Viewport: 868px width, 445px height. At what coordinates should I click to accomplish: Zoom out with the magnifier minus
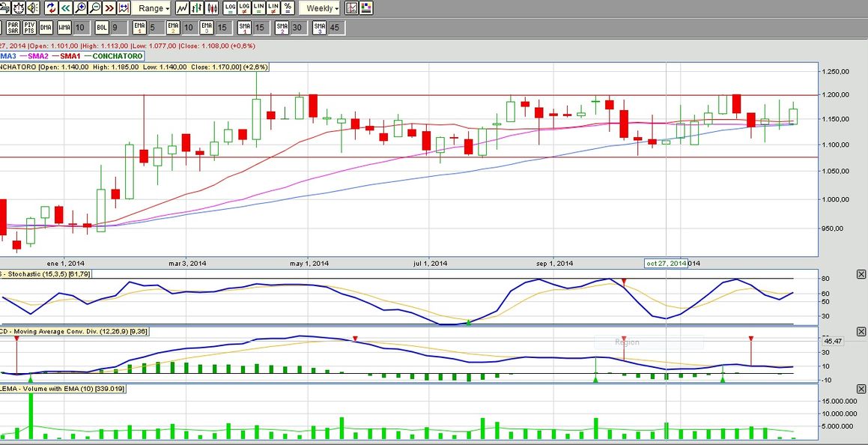pyautogui.click(x=94, y=7)
